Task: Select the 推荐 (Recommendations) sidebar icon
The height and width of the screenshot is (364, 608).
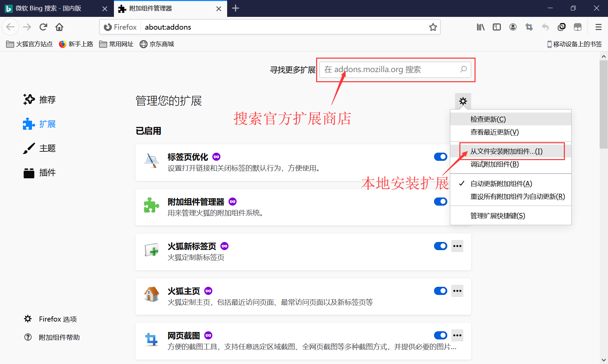Action: 29,99
